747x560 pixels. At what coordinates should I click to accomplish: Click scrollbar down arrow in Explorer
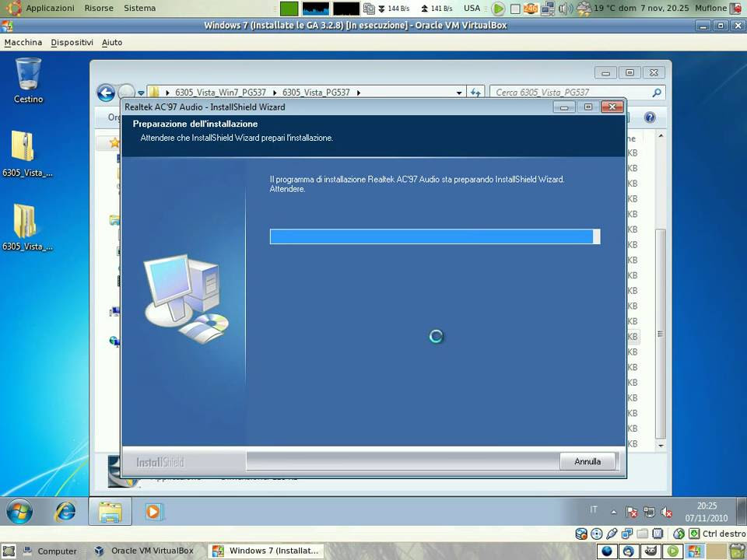click(661, 445)
